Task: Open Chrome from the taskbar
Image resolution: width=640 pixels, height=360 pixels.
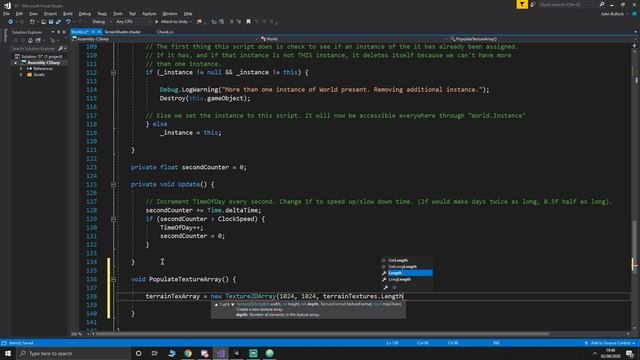Action: pos(188,353)
